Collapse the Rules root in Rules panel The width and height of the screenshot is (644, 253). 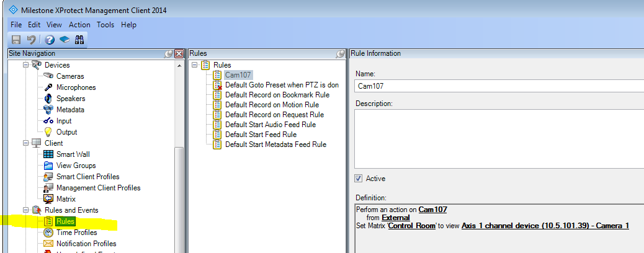coord(194,65)
